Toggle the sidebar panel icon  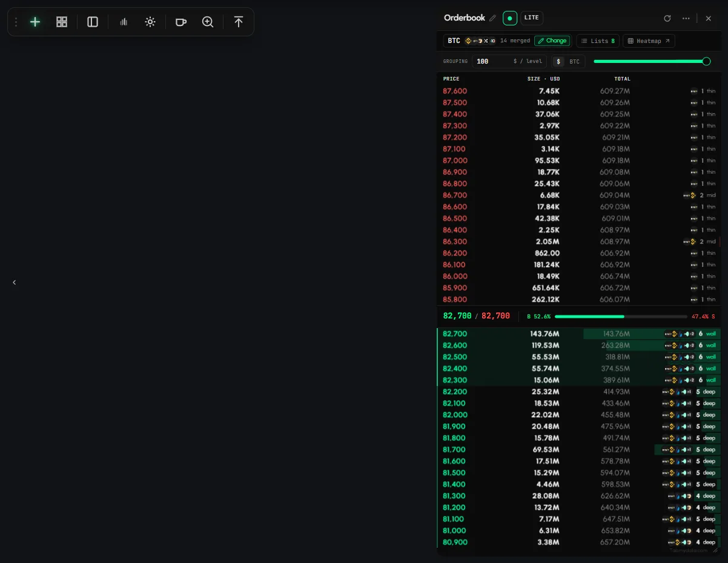point(93,22)
